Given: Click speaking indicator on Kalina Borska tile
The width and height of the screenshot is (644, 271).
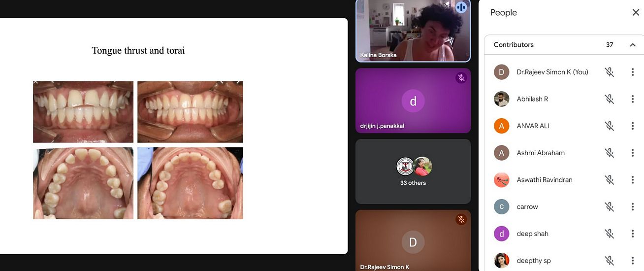Looking at the screenshot, I should pyautogui.click(x=461, y=7).
